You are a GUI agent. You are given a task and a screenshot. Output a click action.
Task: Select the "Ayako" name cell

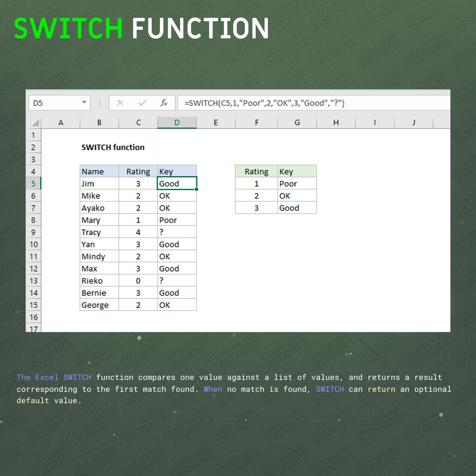tap(99, 208)
